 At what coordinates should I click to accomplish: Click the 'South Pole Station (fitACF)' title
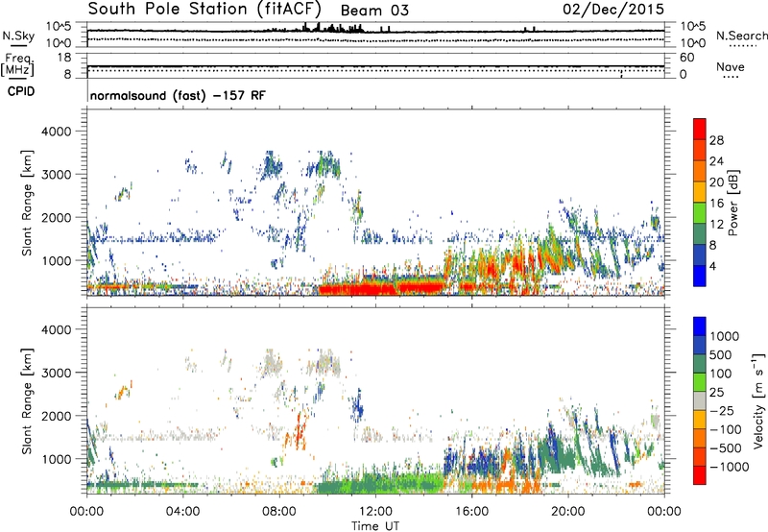[x=204, y=9]
